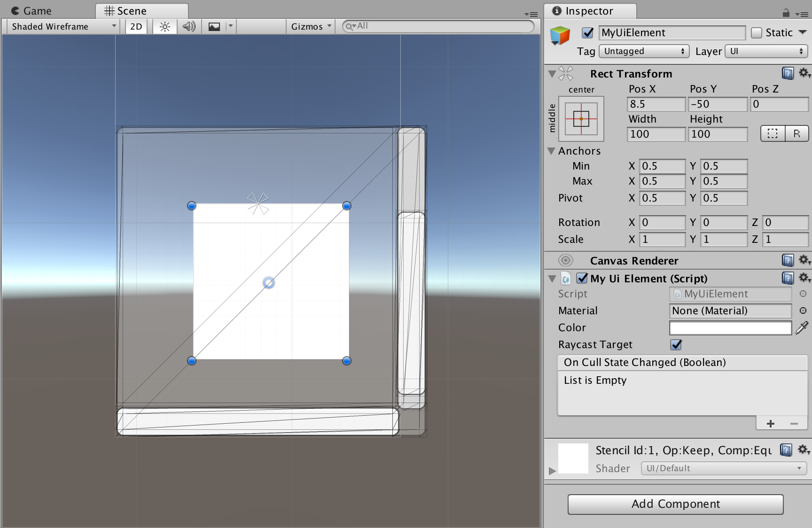The height and width of the screenshot is (528, 812).
Task: Disable My Ui Element script checkbox
Action: pos(582,278)
